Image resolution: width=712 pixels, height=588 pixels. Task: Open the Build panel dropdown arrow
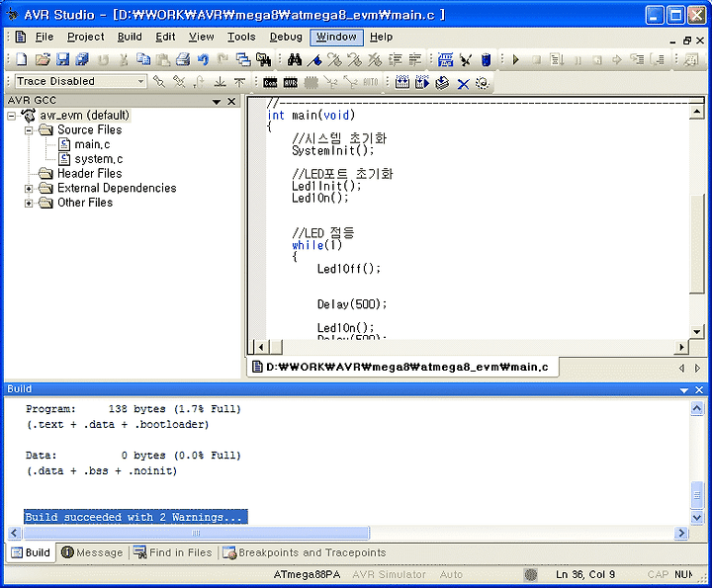[684, 390]
